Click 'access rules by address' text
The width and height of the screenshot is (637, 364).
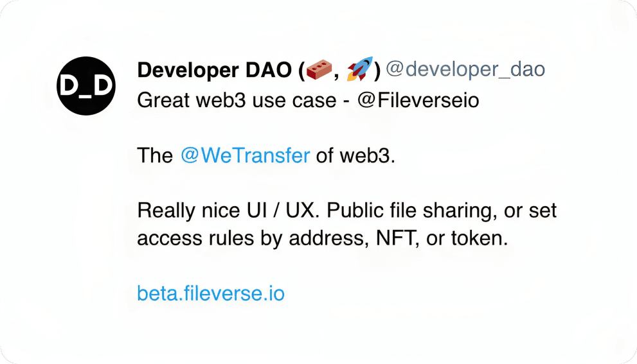coord(251,239)
